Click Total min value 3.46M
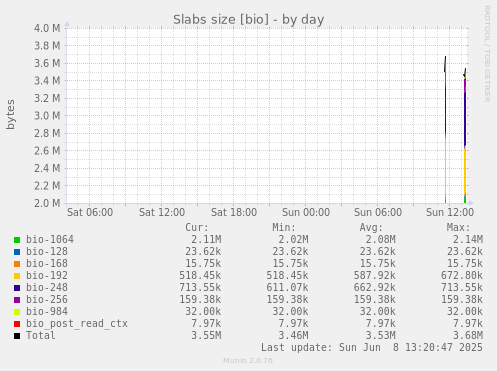 (293, 335)
